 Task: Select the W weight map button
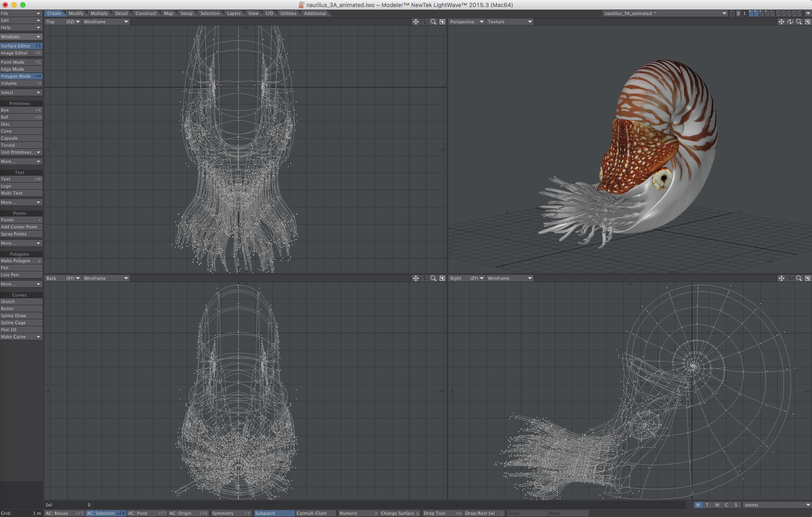point(698,505)
